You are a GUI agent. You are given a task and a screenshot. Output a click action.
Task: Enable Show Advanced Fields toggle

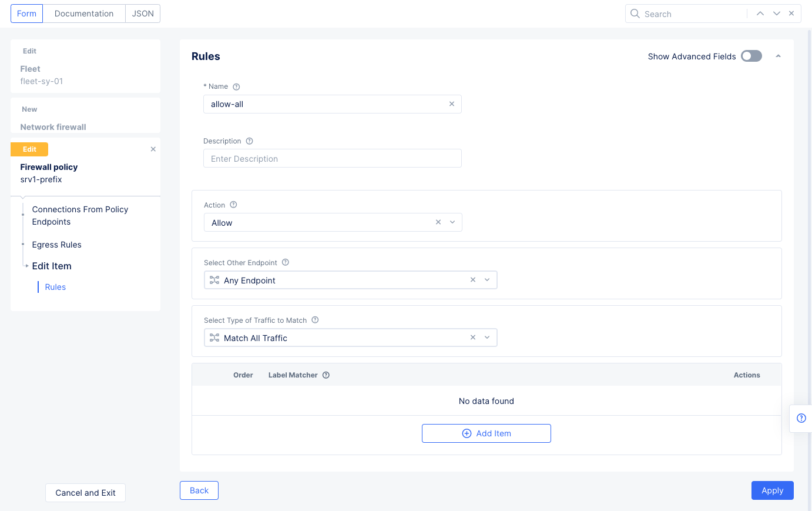point(751,56)
